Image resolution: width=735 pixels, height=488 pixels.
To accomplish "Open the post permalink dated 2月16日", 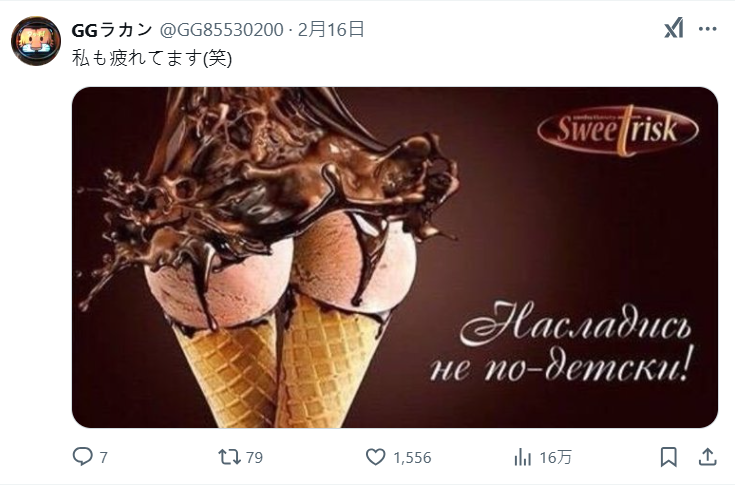I will click(331, 30).
